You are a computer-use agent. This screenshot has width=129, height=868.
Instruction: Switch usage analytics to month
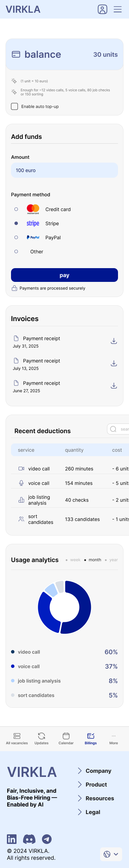[x=93, y=560]
